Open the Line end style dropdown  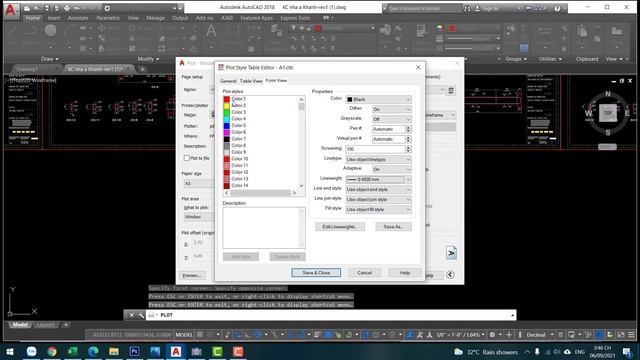tap(378, 189)
